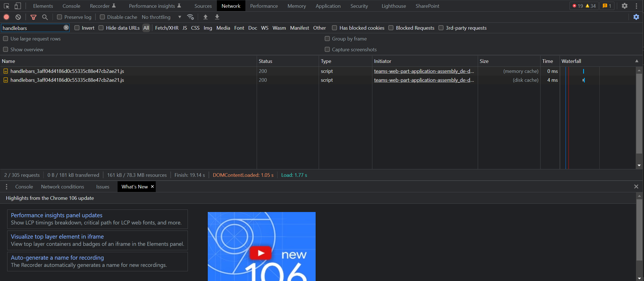The height and width of the screenshot is (281, 644).
Task: Filter requests by Img type
Action: click(208, 28)
